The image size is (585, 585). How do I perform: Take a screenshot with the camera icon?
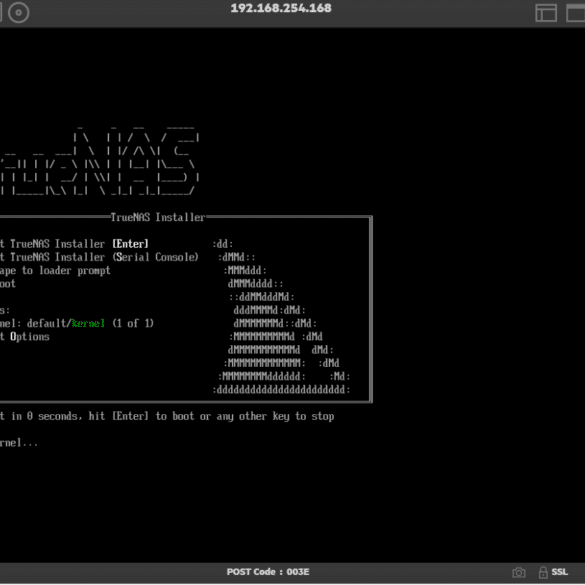pyautogui.click(x=519, y=572)
